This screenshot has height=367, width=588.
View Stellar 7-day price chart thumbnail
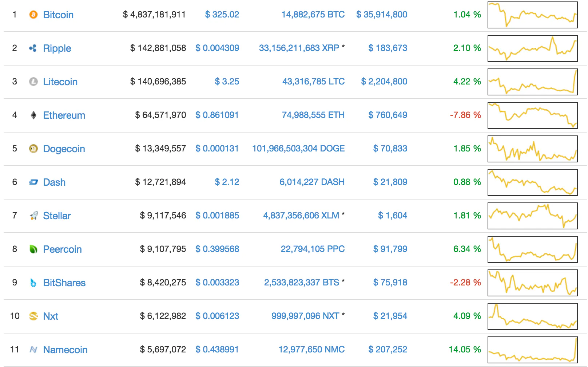tap(533, 216)
